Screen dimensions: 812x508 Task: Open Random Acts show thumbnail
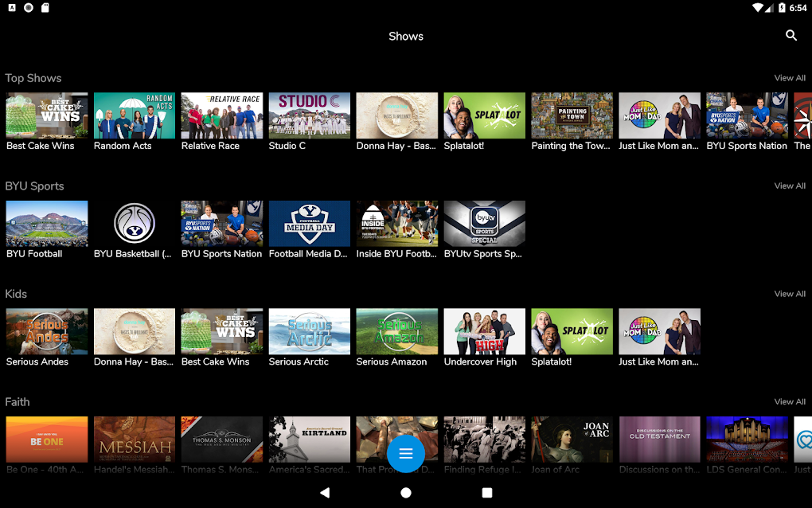point(134,115)
